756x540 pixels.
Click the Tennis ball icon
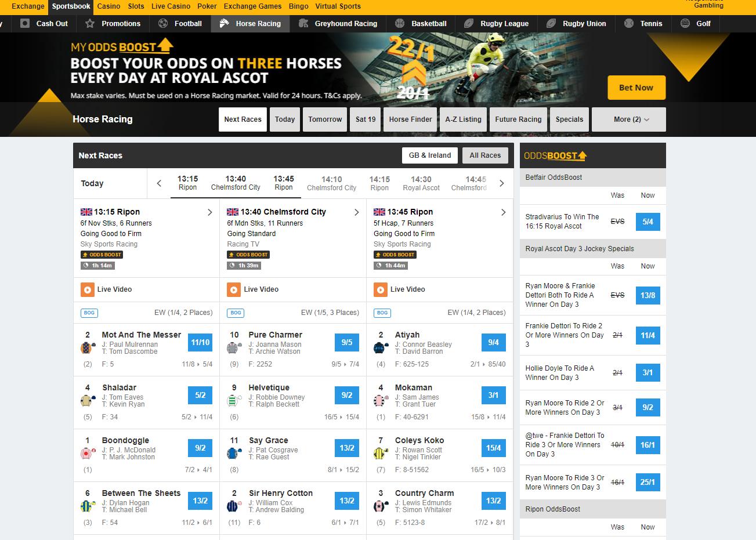coord(629,24)
